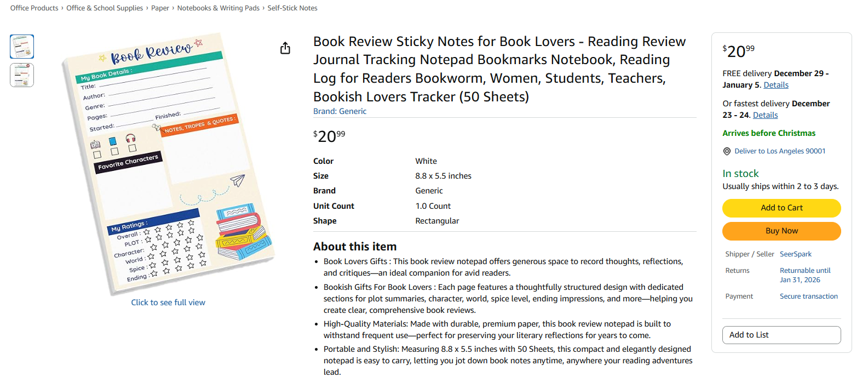Screen dimensions: 868x377
Task: Open Details for the free delivery dates
Action: [x=776, y=85]
